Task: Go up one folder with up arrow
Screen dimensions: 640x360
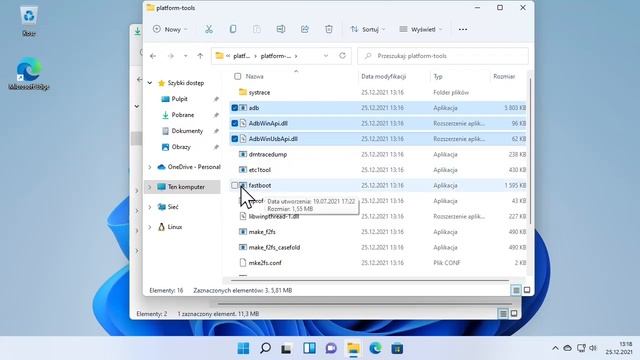Action: (200, 56)
